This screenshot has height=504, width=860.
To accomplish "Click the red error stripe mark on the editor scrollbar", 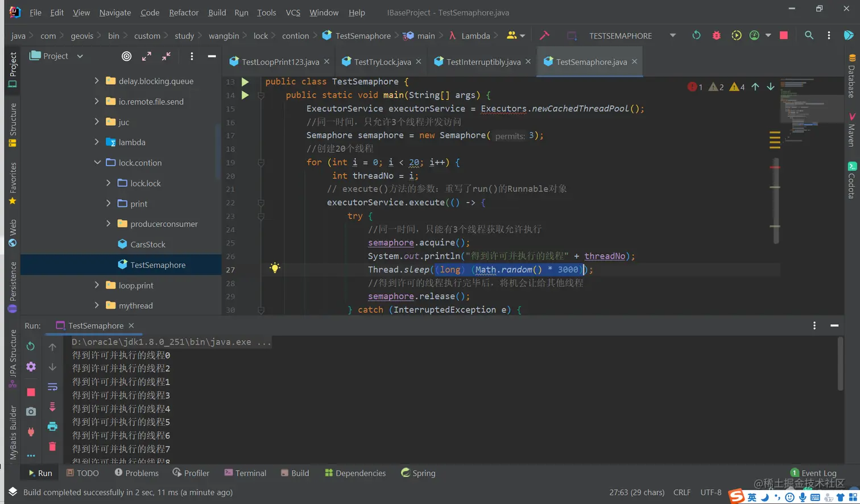I will pos(775,167).
